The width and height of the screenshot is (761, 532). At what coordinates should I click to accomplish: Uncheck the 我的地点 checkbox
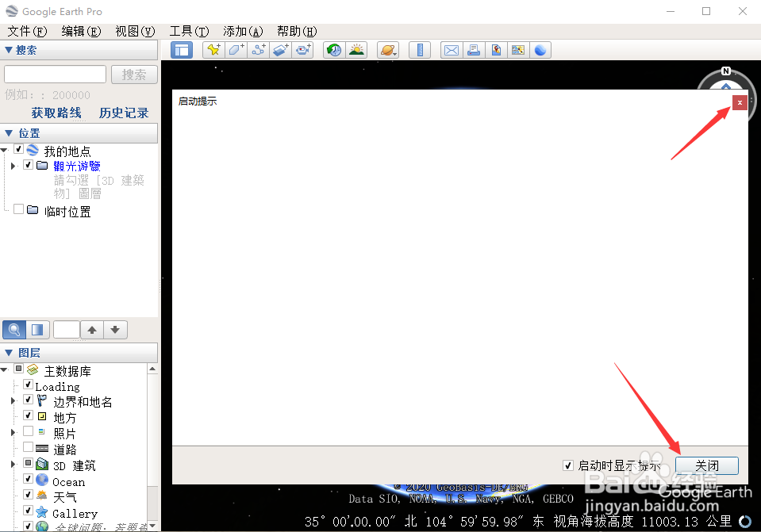[x=19, y=149]
